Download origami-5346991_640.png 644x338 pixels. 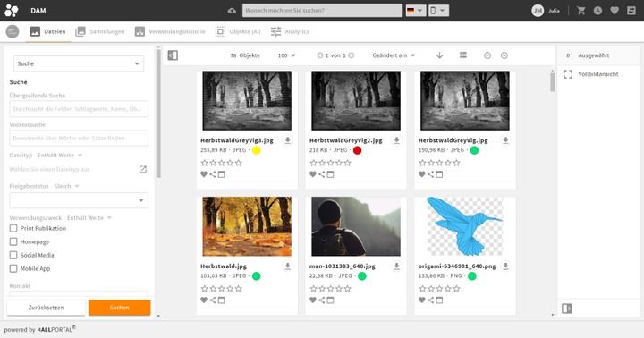click(505, 266)
